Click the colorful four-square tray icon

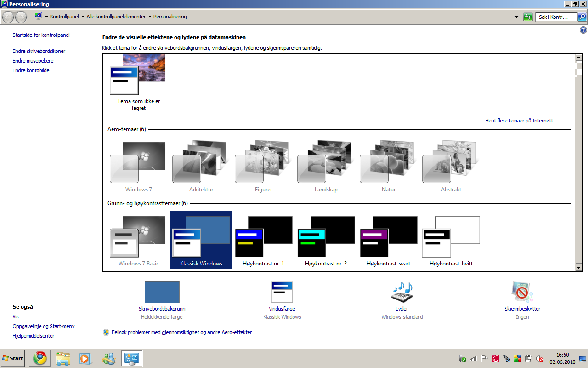518,358
